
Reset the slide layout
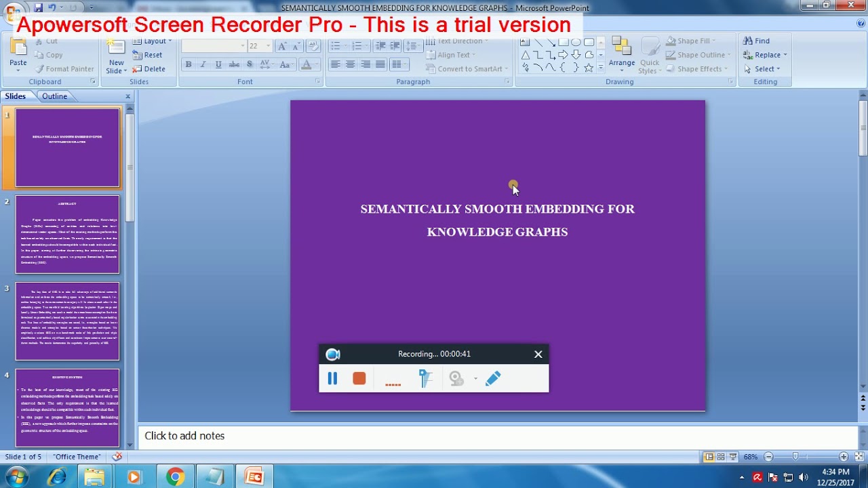pos(147,55)
